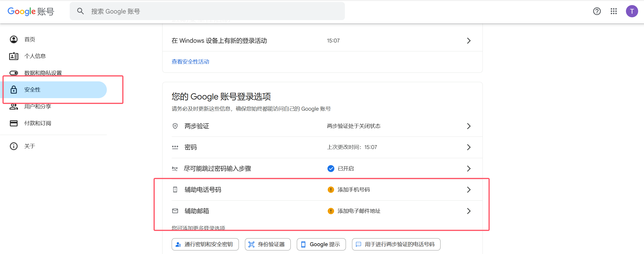
Task: Click the 数据和隐私设置 toggle icon
Action: pyautogui.click(x=14, y=73)
